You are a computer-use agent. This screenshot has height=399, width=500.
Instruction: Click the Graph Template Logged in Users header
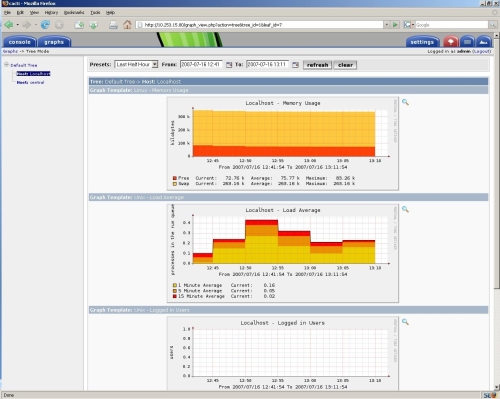(288, 310)
